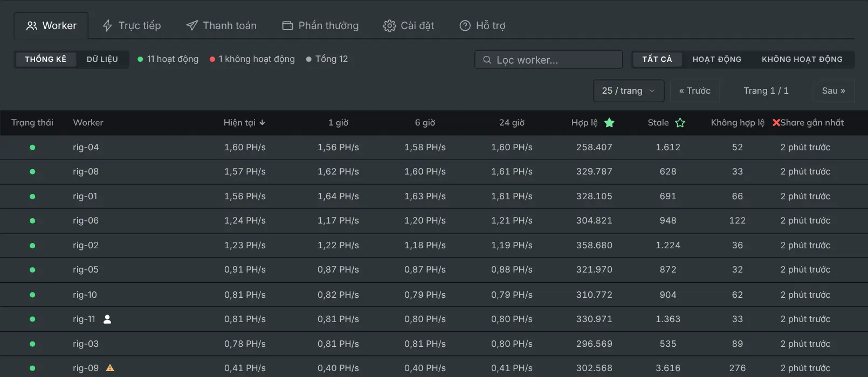Click the 358.680 valid shares value

click(x=594, y=246)
